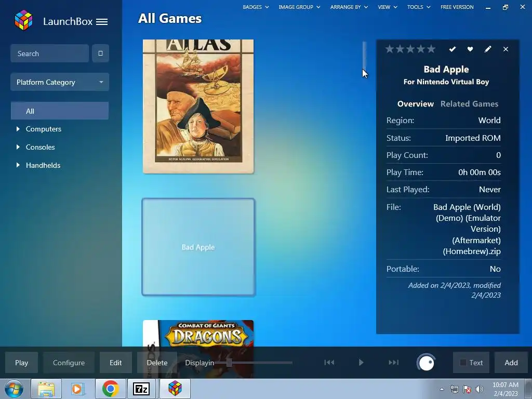Rate Bad Apple three stars
532x399 pixels.
[x=410, y=49]
